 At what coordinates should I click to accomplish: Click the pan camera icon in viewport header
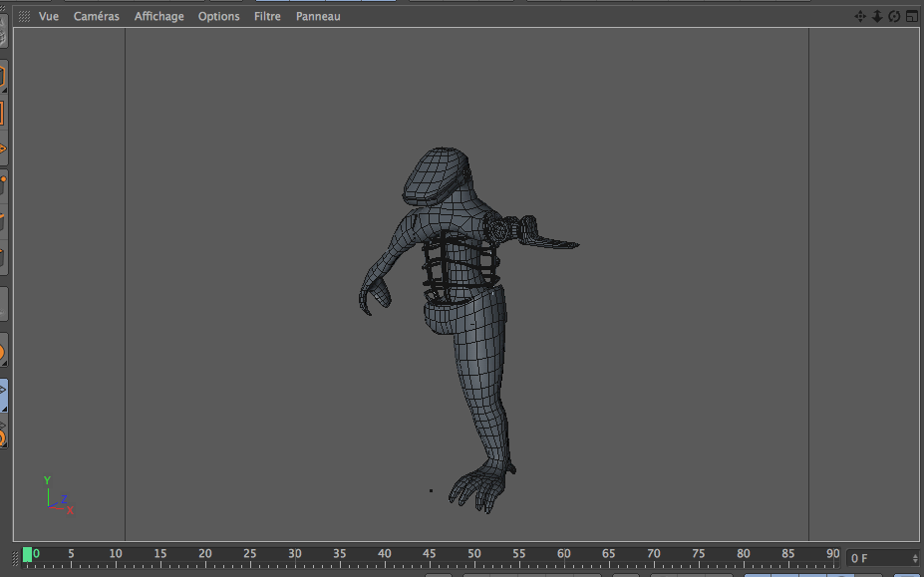(861, 16)
